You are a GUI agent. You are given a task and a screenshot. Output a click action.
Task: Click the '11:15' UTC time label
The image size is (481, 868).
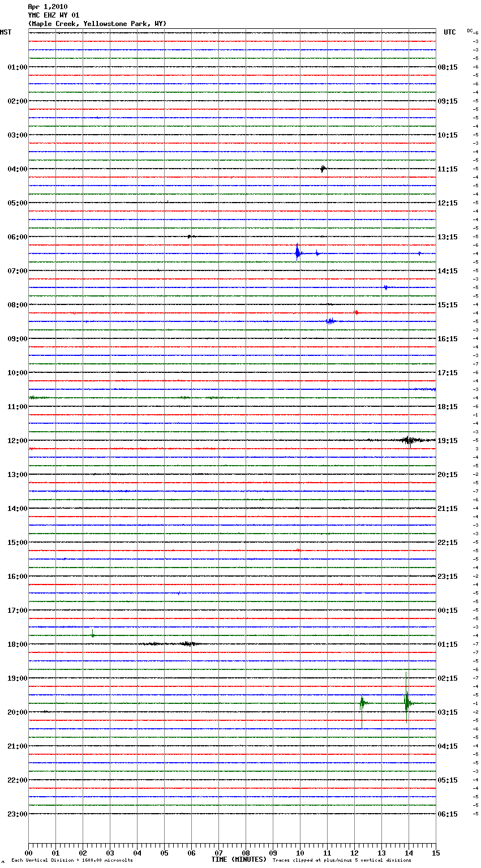448,169
